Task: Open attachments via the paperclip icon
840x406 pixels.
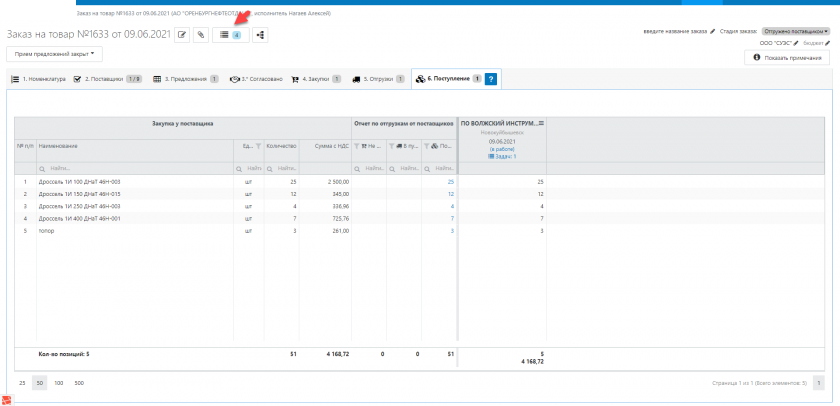Action: [x=201, y=35]
